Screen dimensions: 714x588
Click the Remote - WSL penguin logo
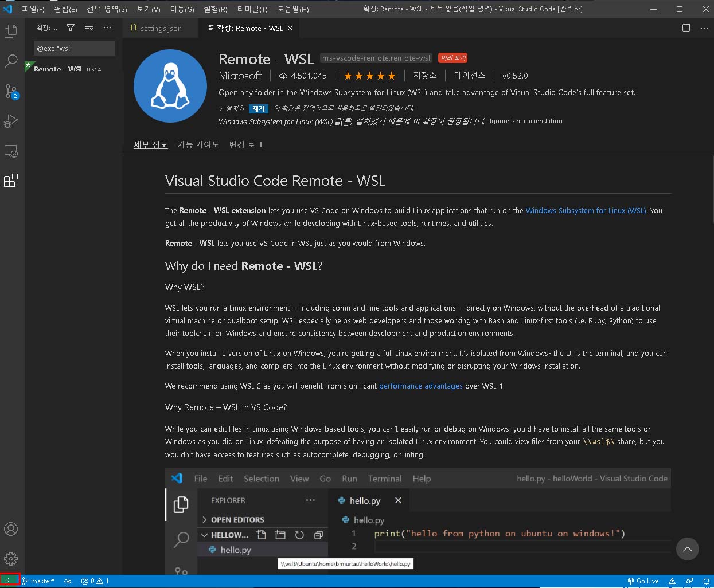[170, 86]
